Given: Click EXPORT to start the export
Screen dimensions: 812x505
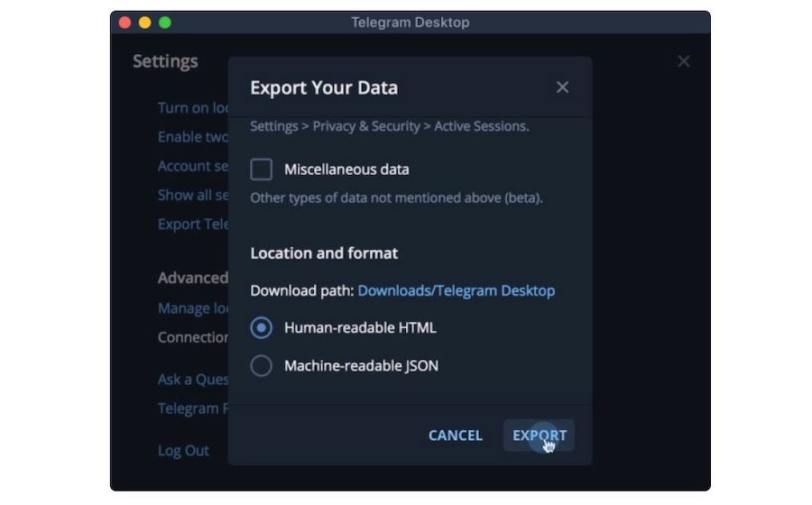Looking at the screenshot, I should coord(539,436).
